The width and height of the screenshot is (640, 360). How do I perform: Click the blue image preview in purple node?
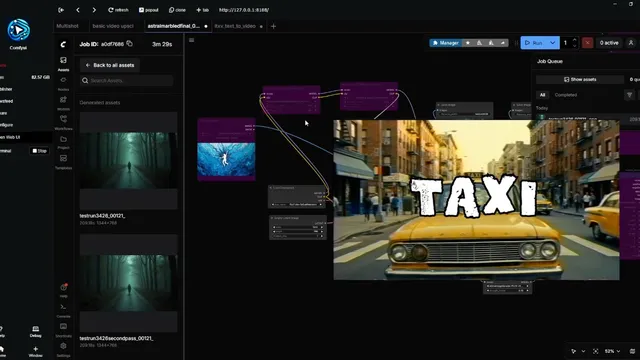tap(227, 160)
